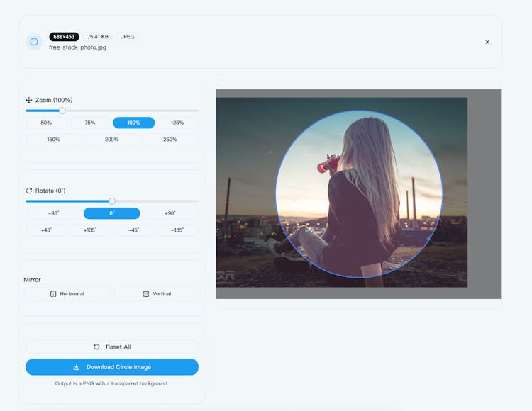The image size is (532, 411).
Task: Apply the +45° rotation preset
Action: [x=46, y=230]
